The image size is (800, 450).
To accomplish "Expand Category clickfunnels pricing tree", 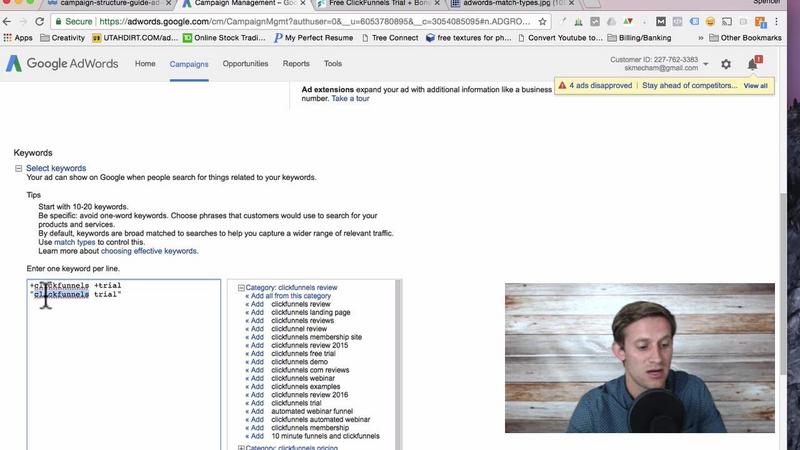I will pos(241,448).
